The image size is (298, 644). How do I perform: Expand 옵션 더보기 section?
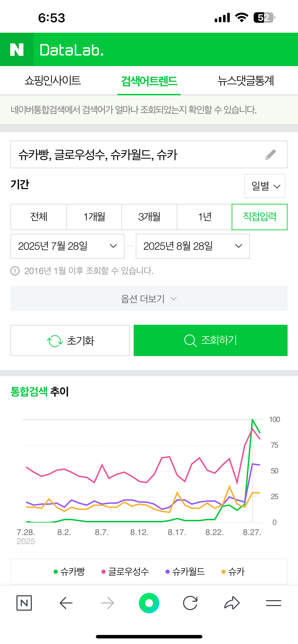click(149, 298)
